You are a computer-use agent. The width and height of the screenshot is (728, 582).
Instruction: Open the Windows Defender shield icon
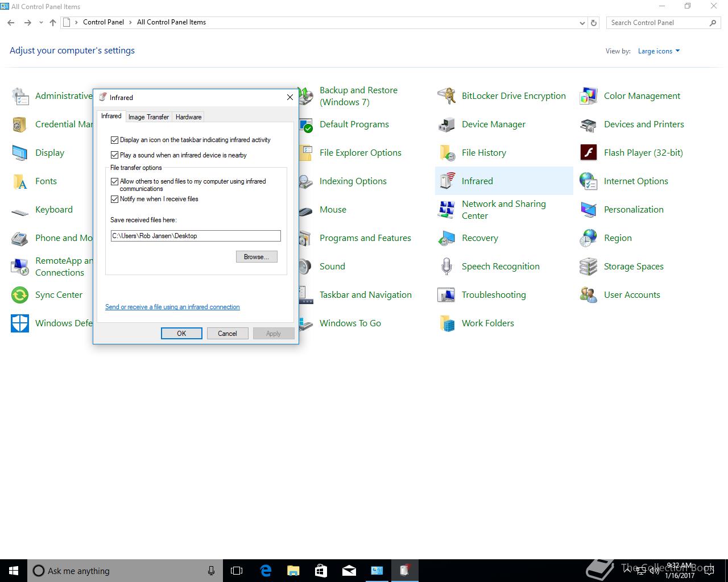coord(20,323)
